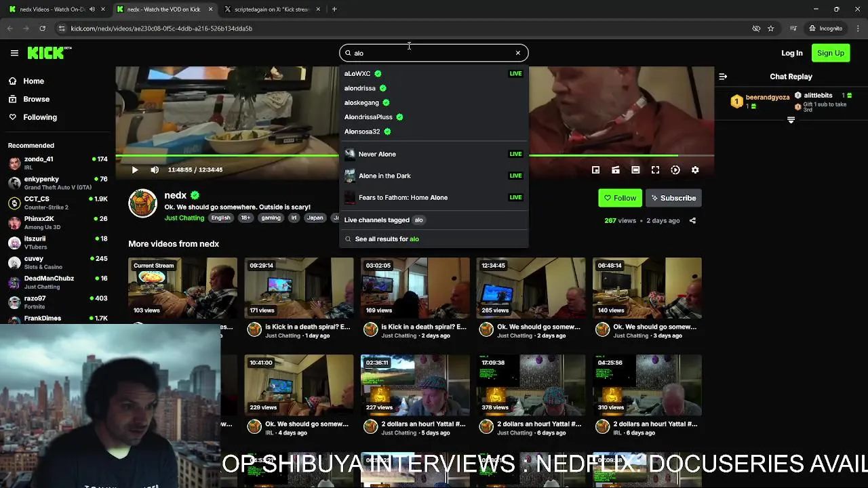Select Never Alone category result
This screenshot has height=488, width=868.
click(433, 154)
